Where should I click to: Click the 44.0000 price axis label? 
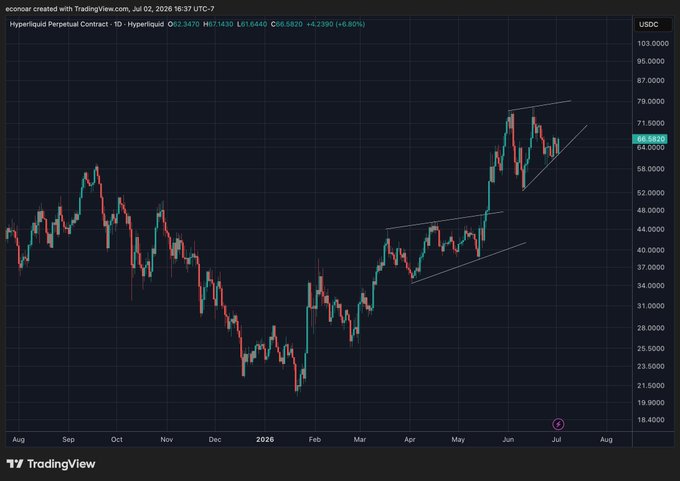pyautogui.click(x=651, y=229)
